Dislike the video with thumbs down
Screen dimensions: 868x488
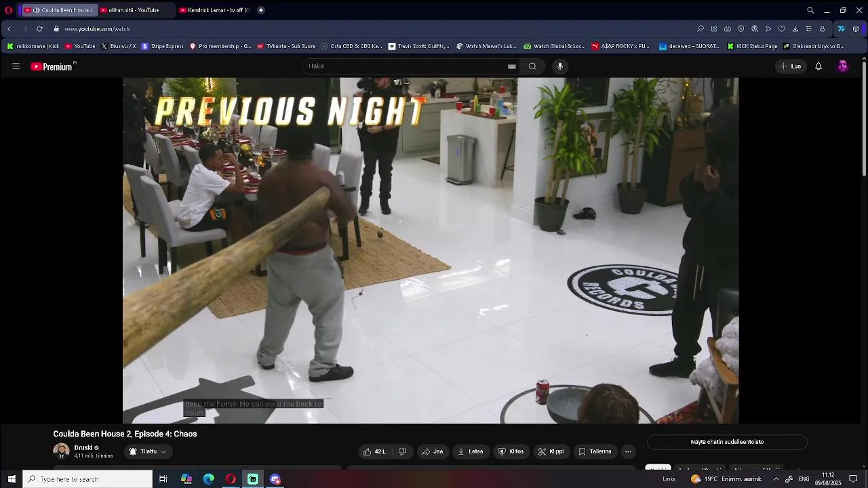coord(402,451)
